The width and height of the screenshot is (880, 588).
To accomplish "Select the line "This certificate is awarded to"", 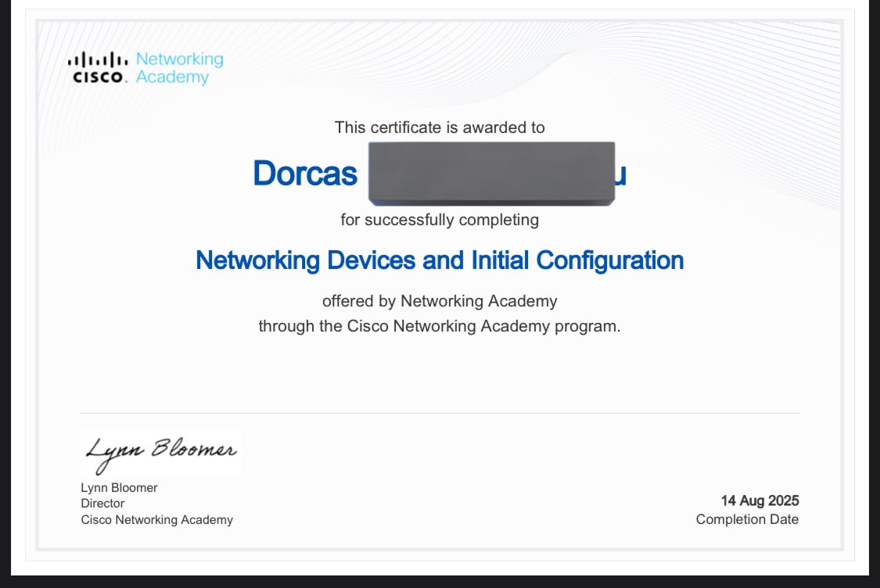I will click(440, 127).
